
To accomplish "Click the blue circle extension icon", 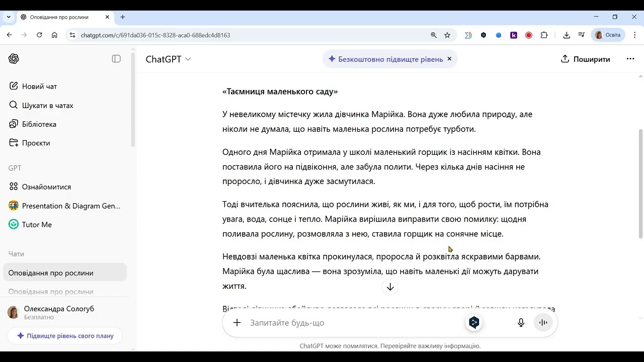I will pos(499,35).
